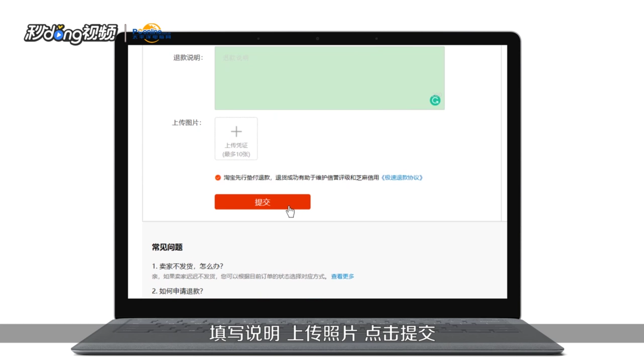Toggle the 淘宝先行垫付退款 agreement checkbox
The image size is (644, 361).
[x=218, y=177]
